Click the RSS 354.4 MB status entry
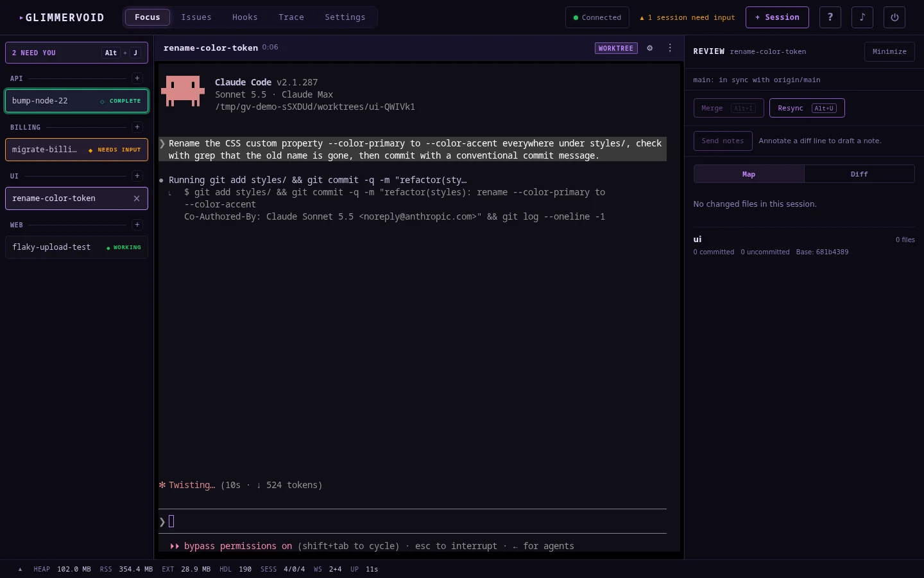Screen dimensions: 924x578 pos(126,569)
